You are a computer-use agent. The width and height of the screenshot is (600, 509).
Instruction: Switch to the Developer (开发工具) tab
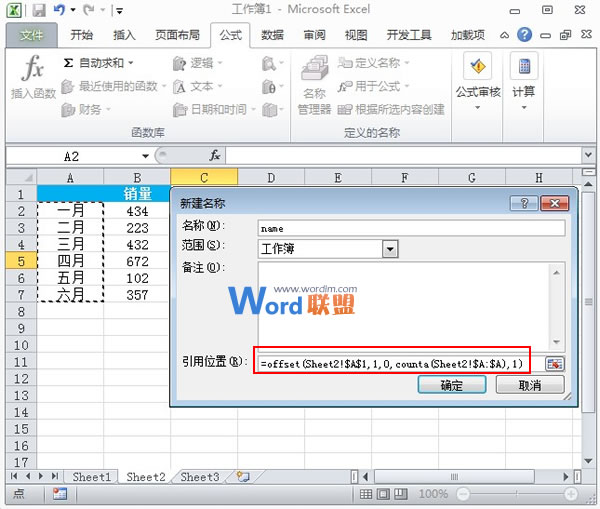(409, 35)
